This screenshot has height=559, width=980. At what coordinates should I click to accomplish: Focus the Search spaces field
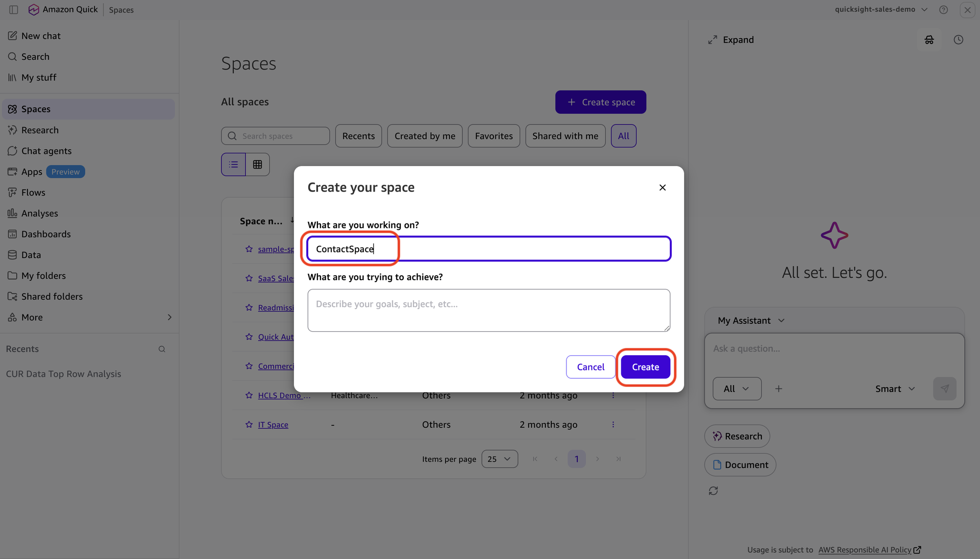pos(275,136)
